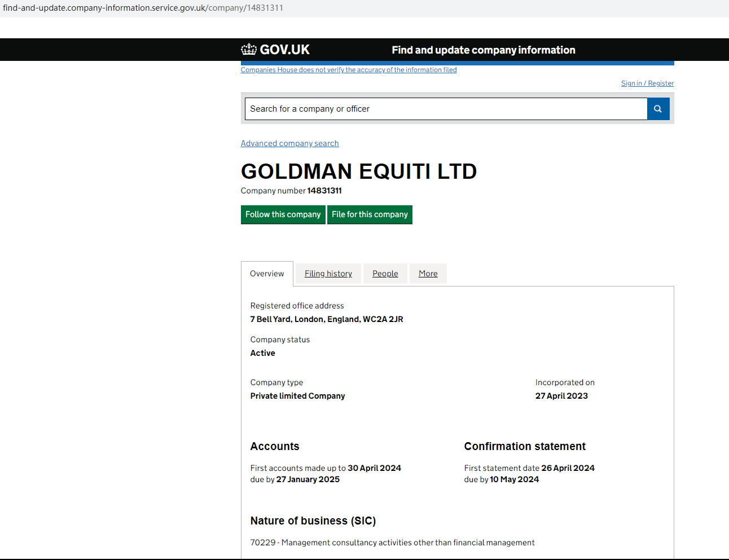Open the GOV.UK home link text
The width and height of the screenshot is (729, 560).
285,50
